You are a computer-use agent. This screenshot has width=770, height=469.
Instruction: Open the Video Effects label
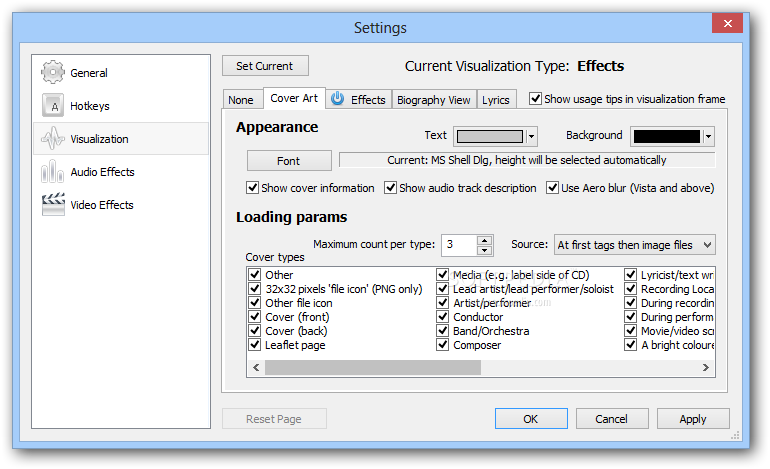(102, 205)
